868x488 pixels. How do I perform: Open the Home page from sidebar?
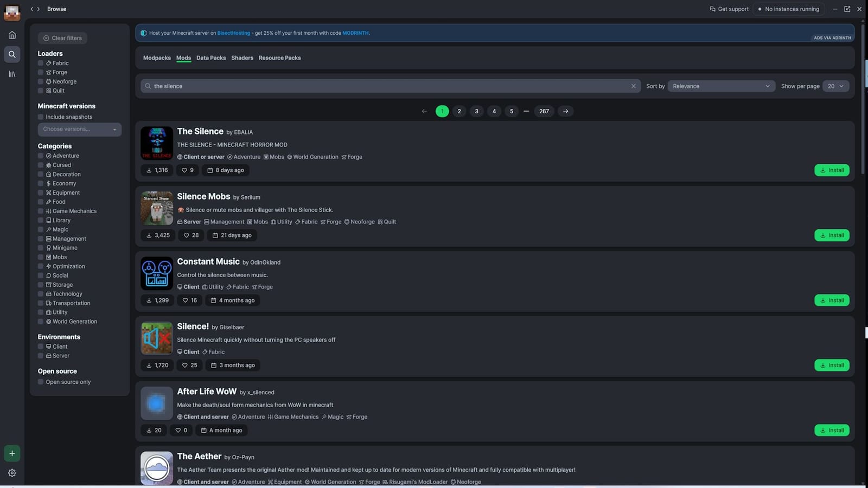(12, 35)
